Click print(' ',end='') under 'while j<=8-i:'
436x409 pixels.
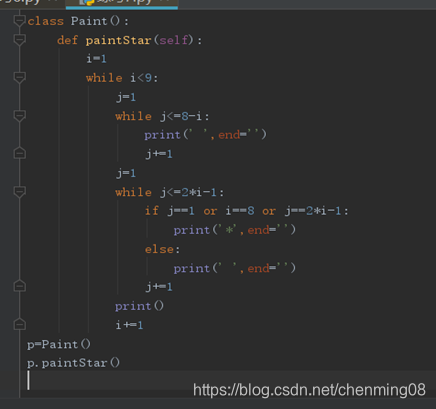205,135
